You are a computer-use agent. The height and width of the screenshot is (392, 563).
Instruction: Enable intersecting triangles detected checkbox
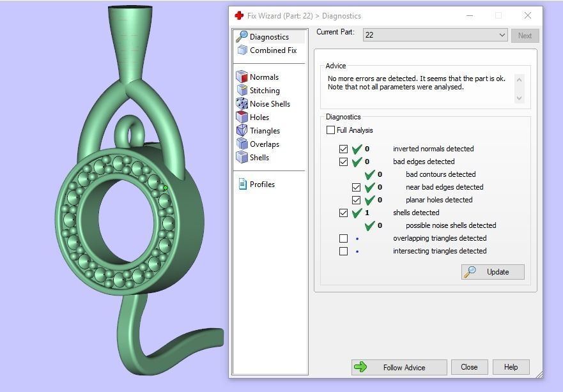point(343,251)
